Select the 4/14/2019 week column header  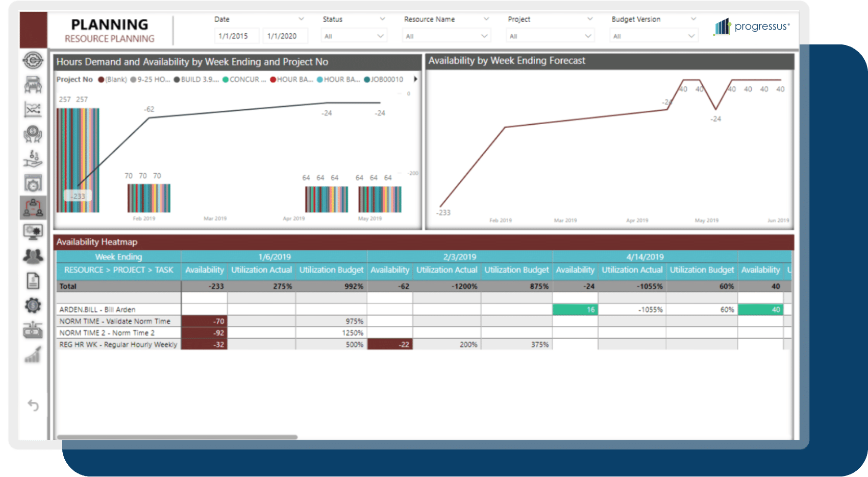[x=645, y=257]
